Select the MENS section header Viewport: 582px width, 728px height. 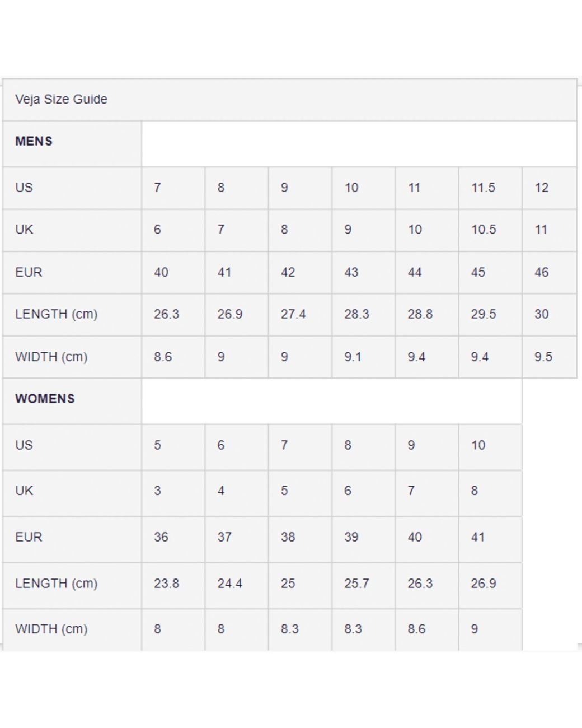tap(34, 141)
